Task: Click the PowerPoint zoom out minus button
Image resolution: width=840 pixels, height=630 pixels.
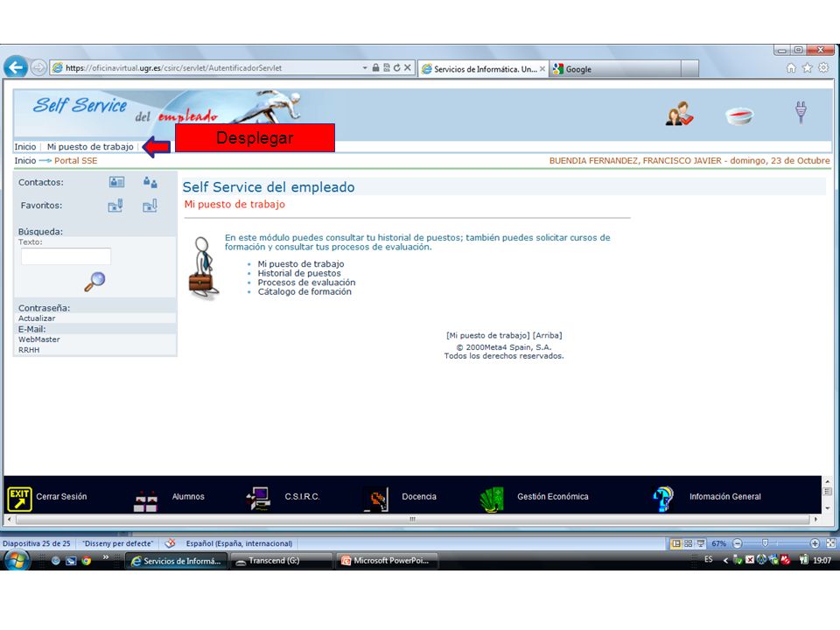Action: 737,543
